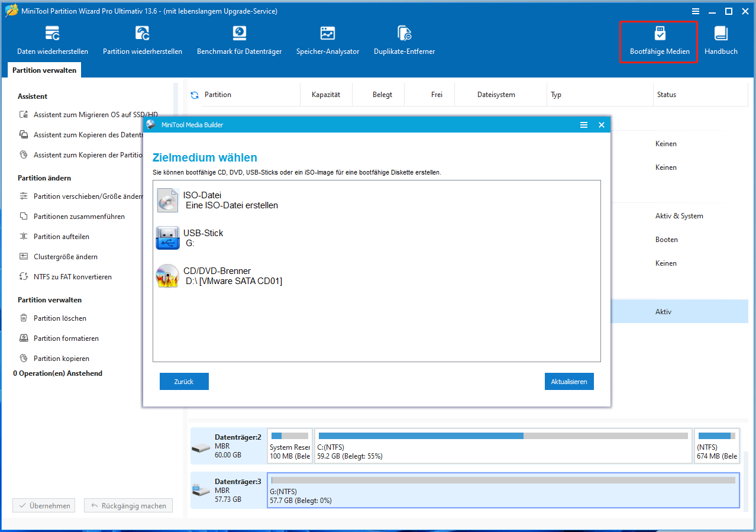Open the main application hamburger menu

click(695, 11)
